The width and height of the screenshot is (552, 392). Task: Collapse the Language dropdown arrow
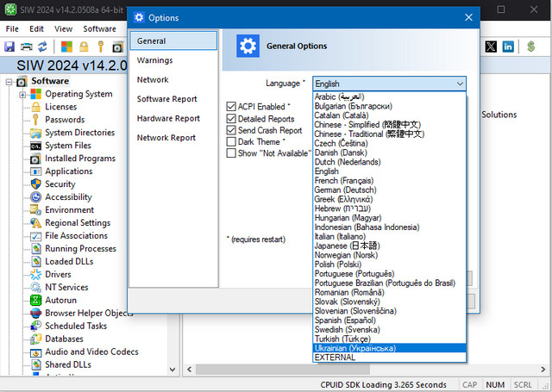(459, 84)
